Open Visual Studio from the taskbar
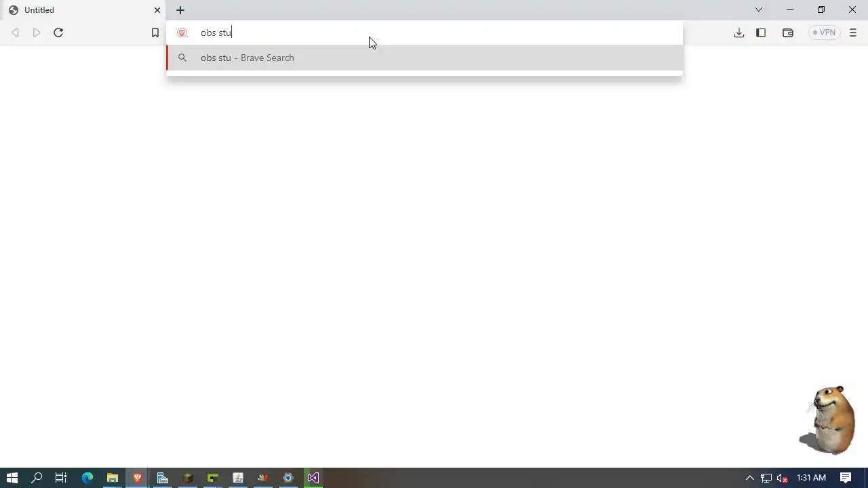Viewport: 868px width, 488px height. [313, 478]
